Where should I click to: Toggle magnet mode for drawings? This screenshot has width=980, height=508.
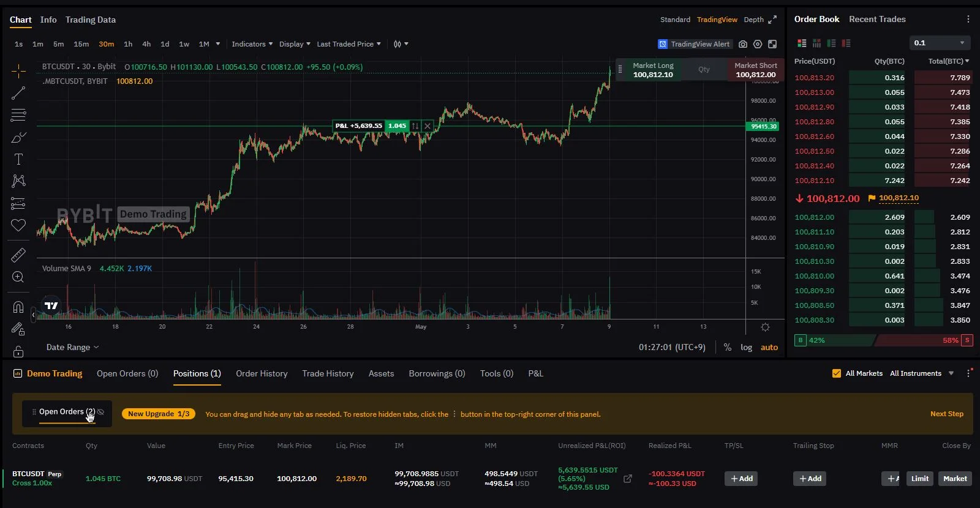(x=18, y=307)
